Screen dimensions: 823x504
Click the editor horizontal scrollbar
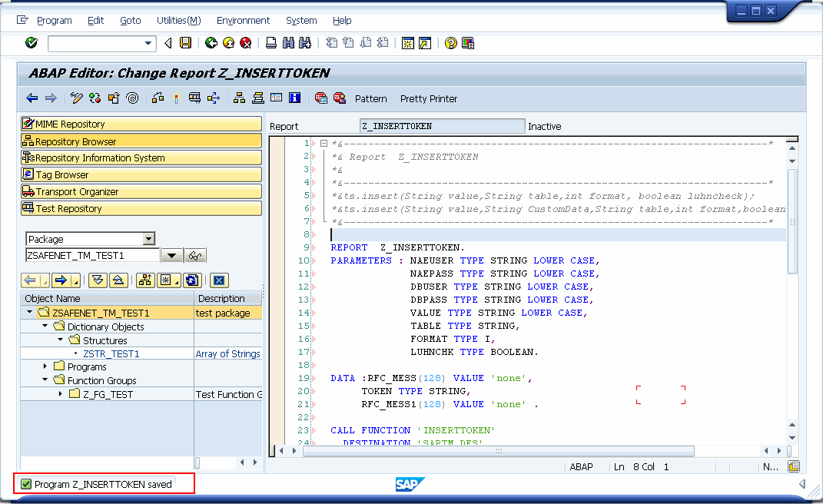pyautogui.click(x=499, y=451)
